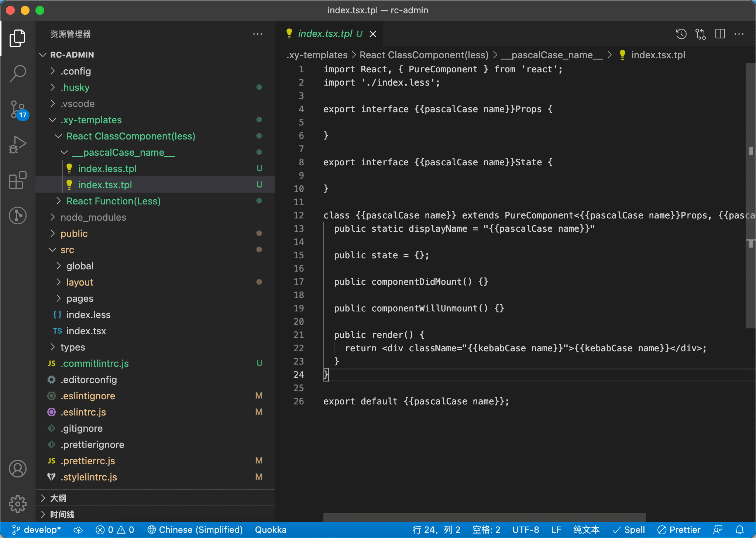Collapse the src folder
This screenshot has height=538, width=756.
(155, 249)
